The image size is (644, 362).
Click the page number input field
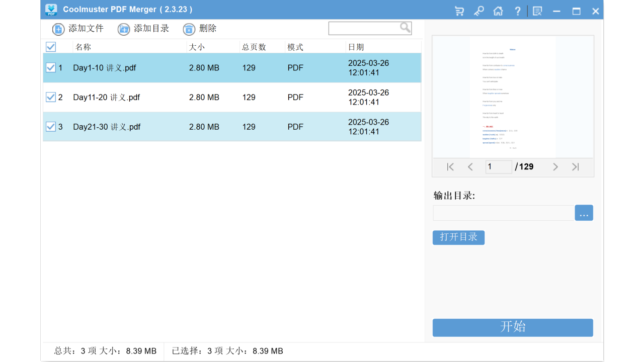(498, 166)
